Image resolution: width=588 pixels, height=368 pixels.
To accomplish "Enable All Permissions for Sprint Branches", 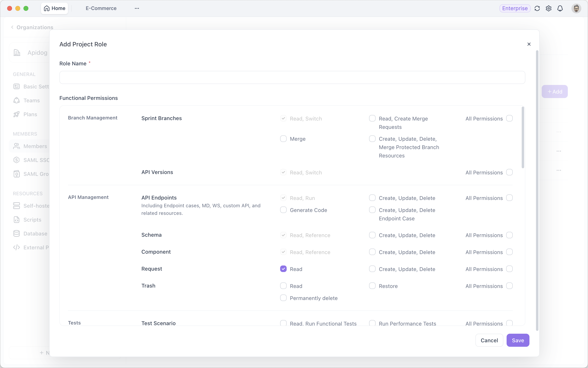I will click(509, 118).
